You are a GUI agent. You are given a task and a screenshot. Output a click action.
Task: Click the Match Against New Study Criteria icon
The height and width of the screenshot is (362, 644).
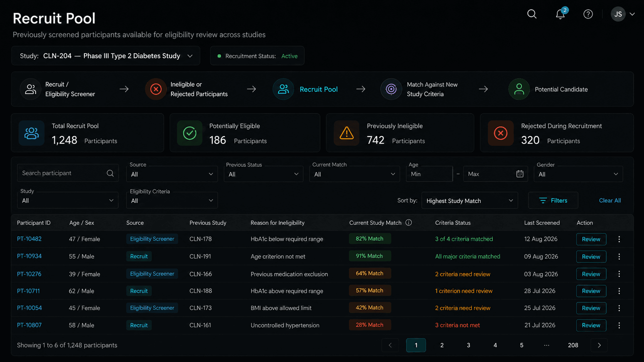pyautogui.click(x=391, y=89)
